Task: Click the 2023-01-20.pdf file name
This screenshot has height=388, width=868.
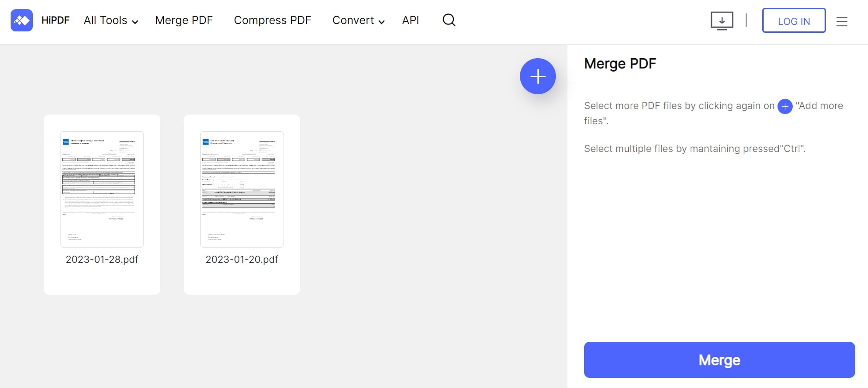Action: pos(242,260)
